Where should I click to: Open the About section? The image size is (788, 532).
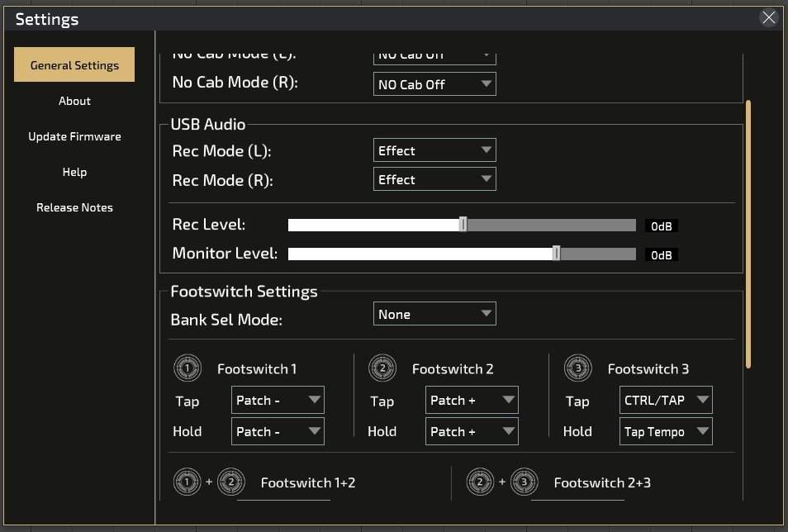74,101
